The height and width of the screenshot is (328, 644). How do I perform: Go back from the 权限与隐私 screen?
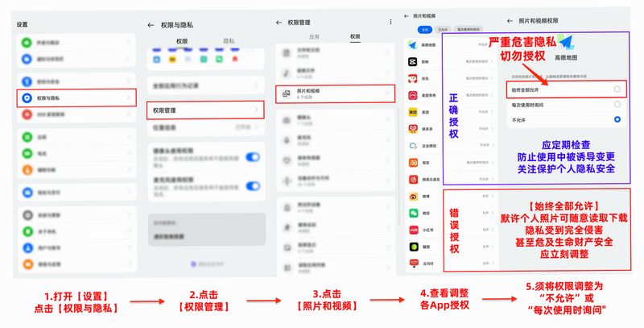click(151, 26)
